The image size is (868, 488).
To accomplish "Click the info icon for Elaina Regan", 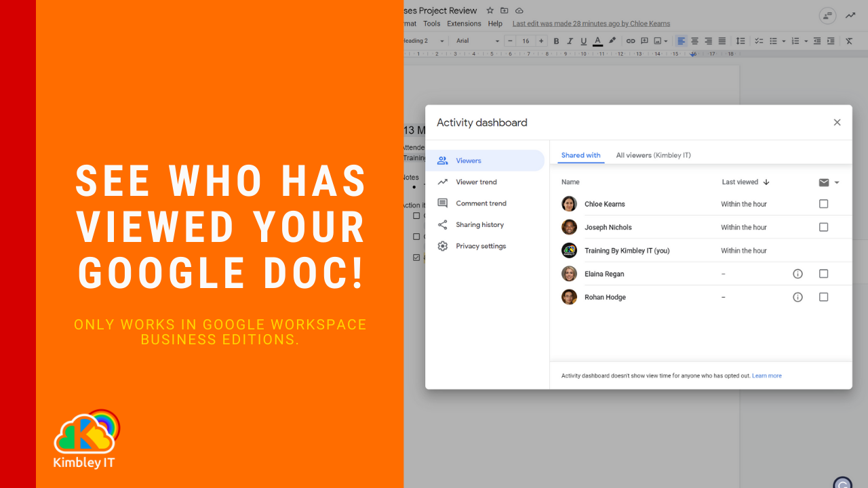I will 798,274.
